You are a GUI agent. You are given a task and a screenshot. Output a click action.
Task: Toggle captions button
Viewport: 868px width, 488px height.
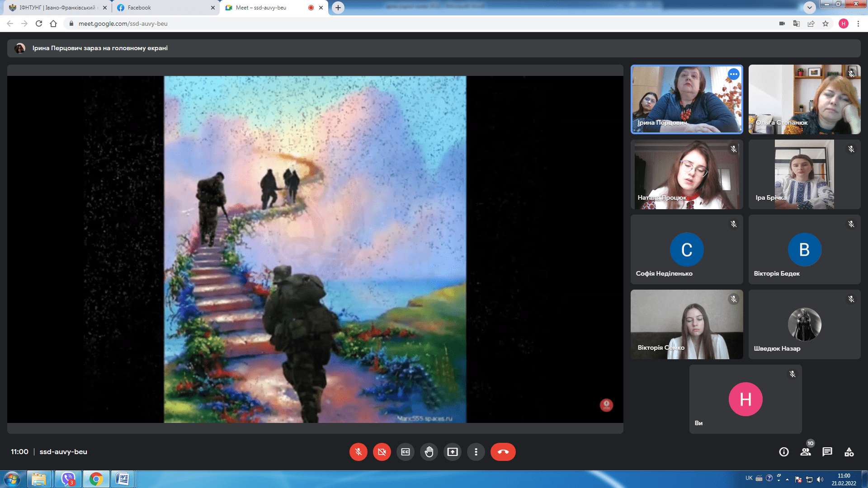coord(406,452)
